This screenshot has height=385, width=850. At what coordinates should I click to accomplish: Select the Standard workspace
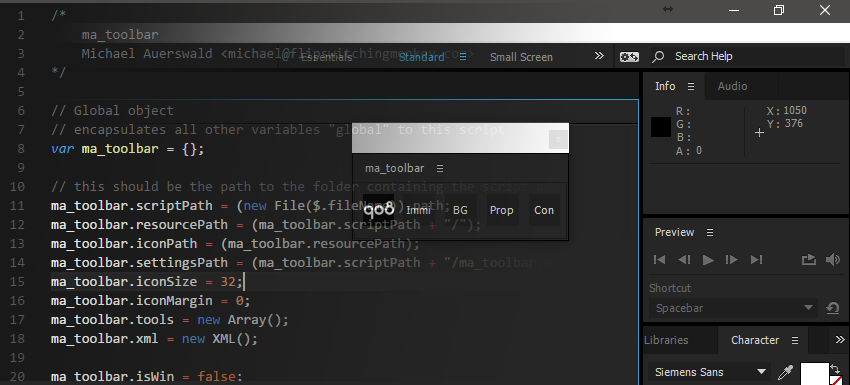(x=421, y=57)
